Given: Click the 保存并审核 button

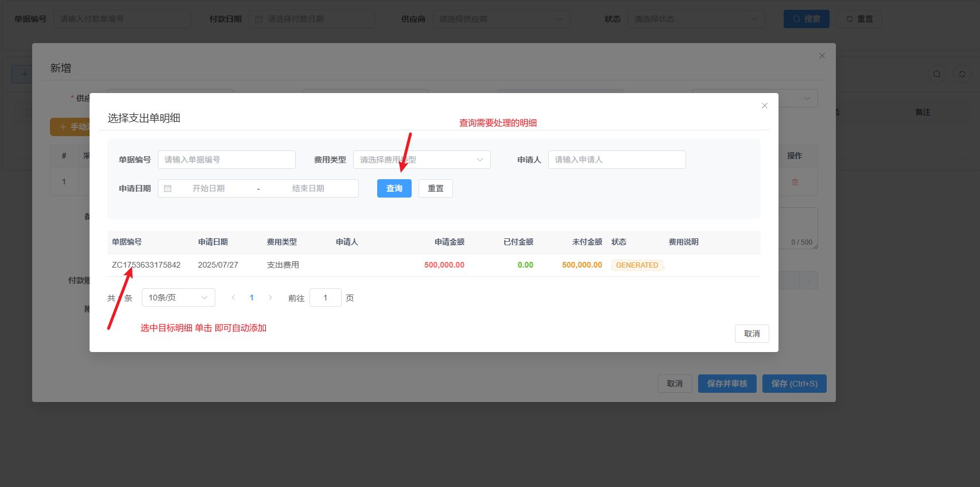Looking at the screenshot, I should 727,384.
